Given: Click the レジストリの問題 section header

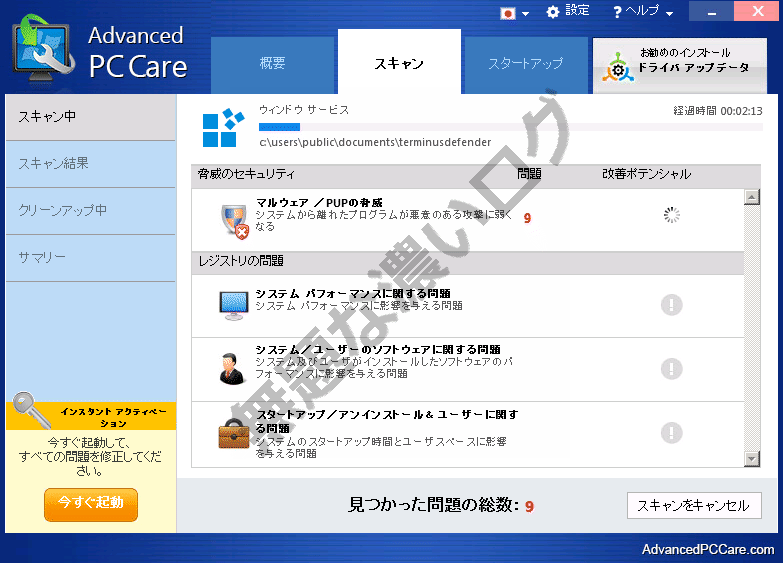Looking at the screenshot, I should tap(467, 261).
